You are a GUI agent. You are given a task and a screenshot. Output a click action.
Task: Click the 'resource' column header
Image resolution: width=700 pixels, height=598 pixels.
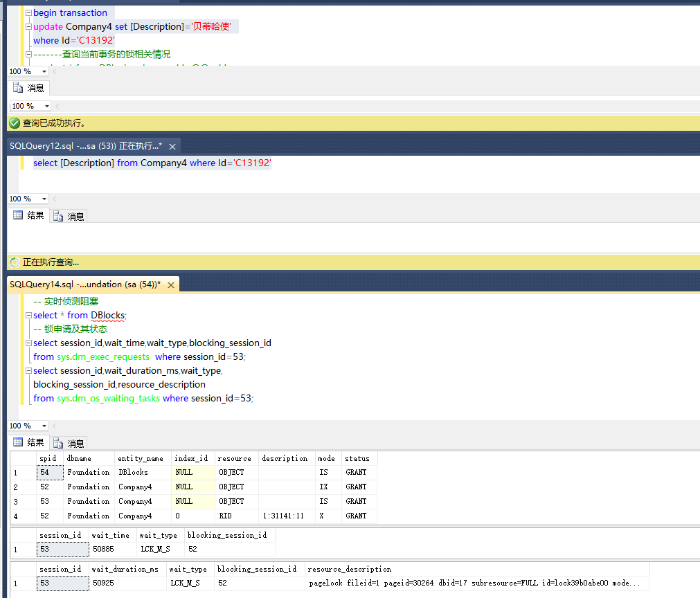[237, 458]
